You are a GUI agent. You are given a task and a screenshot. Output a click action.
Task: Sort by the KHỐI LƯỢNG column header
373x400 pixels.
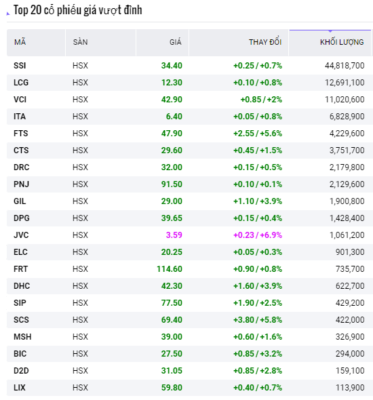tap(342, 42)
